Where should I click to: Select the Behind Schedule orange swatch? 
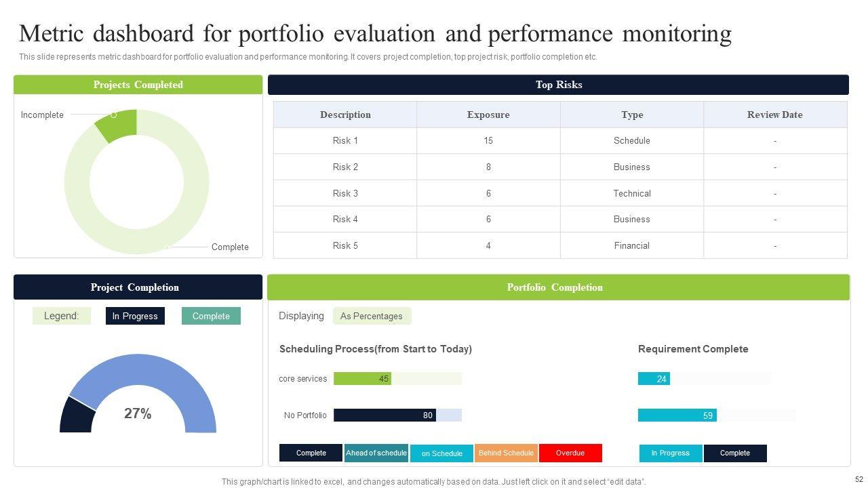coord(506,453)
